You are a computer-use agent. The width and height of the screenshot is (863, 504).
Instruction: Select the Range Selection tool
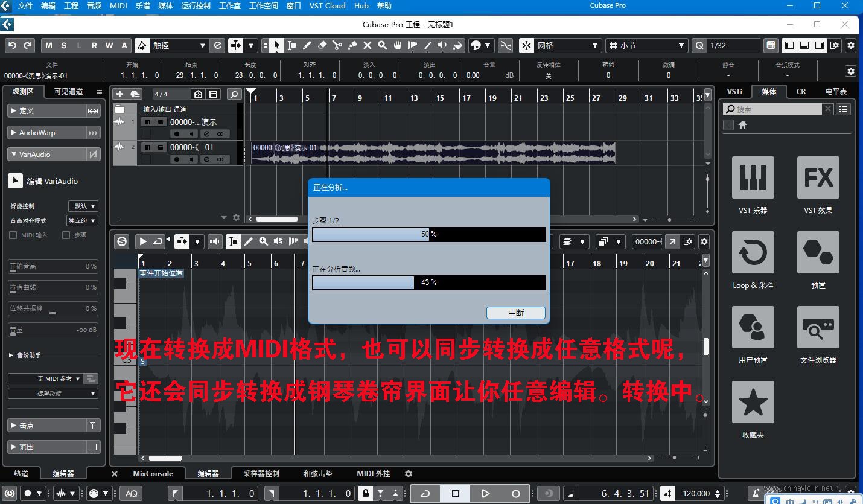point(291,45)
